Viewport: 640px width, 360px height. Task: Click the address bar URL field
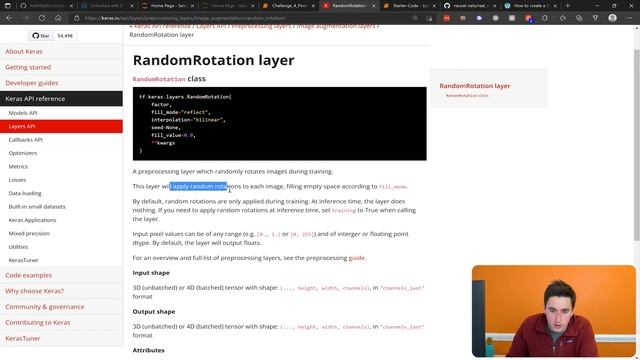pyautogui.click(x=245, y=18)
